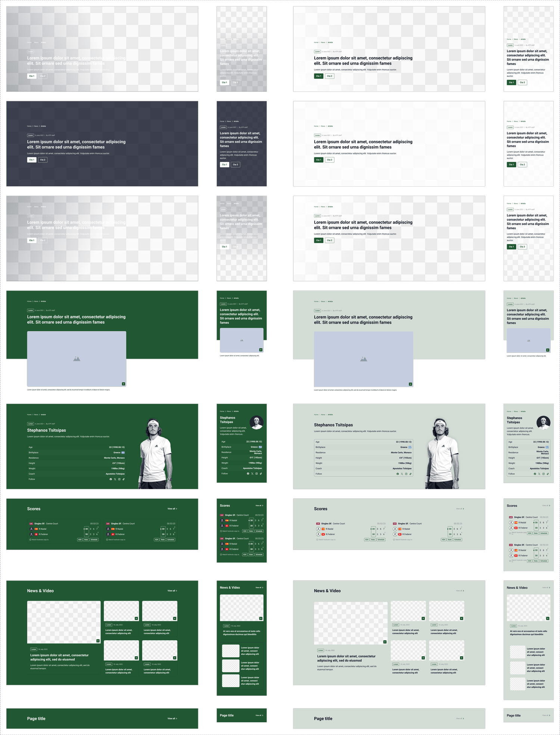Click footnote info icon, first match, wide dark Scores
This screenshot has height=735, width=560.
tap(30, 539)
